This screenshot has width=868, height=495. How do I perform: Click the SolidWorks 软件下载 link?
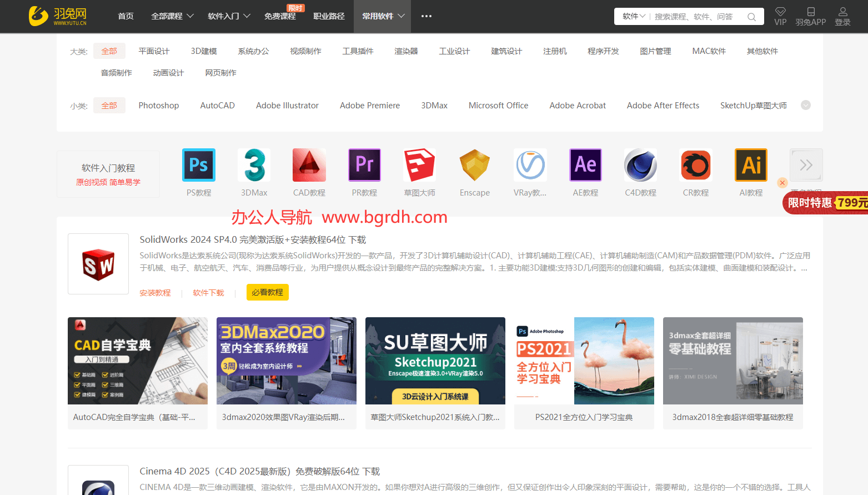[x=208, y=293]
